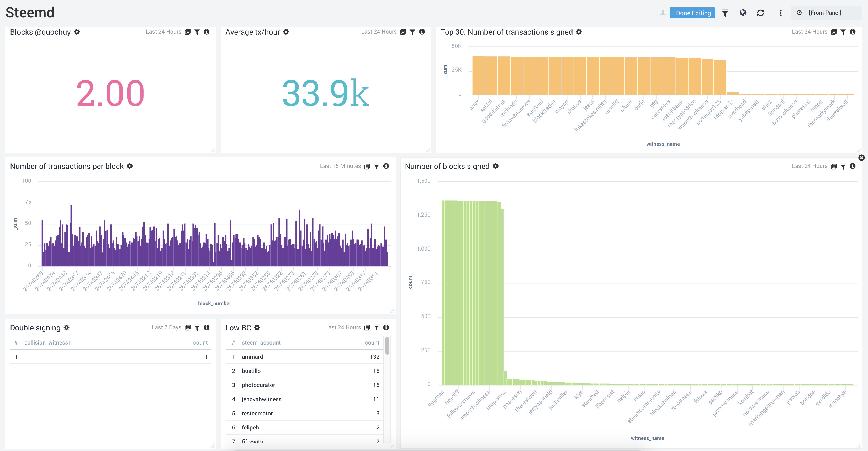Open settings gear for Blocks @quochuy panel
This screenshot has width=868, height=451.
point(77,32)
